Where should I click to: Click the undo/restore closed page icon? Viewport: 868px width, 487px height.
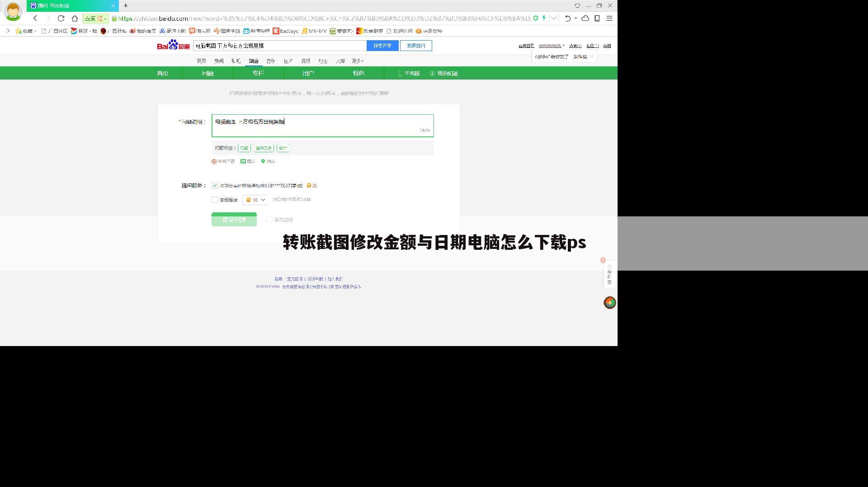pyautogui.click(x=568, y=19)
